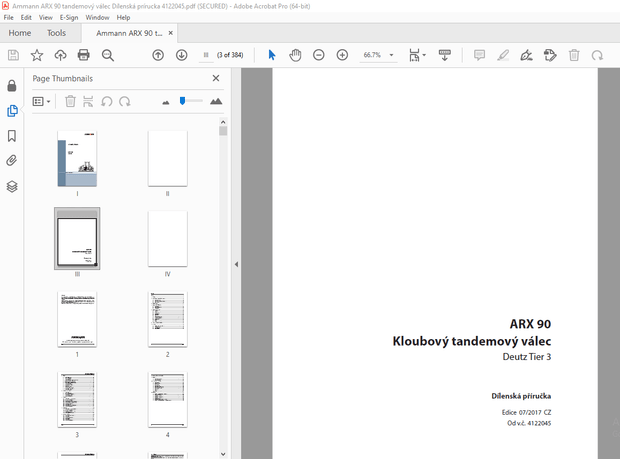Screen dimensions: 620x459
Task: Click the thumbnails scrollbar handle
Action: [223, 131]
